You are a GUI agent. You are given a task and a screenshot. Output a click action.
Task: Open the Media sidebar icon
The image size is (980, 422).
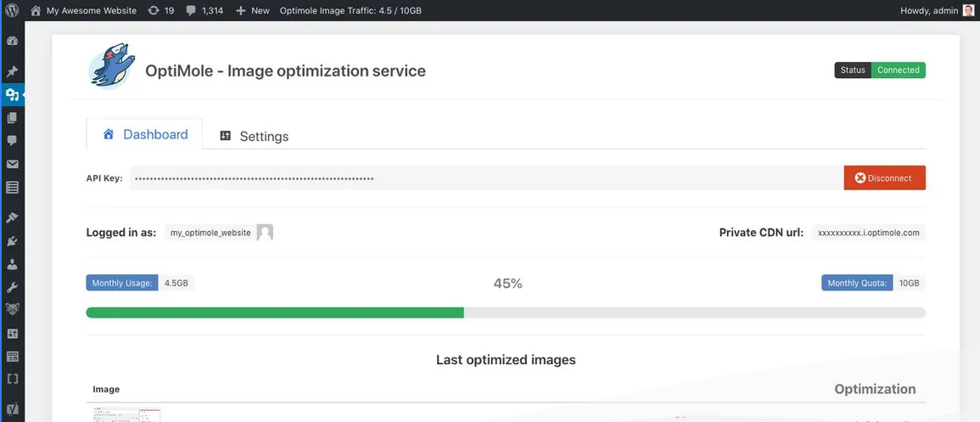tap(12, 95)
